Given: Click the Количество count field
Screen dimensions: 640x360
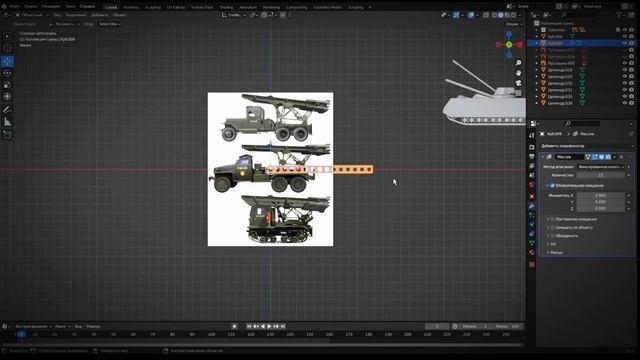Looking at the screenshot, I should [x=601, y=175].
